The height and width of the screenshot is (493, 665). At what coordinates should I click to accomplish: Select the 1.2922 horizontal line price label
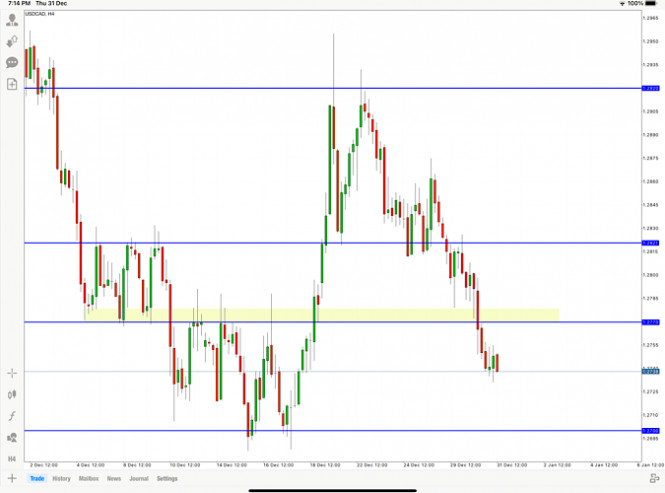tap(651, 88)
